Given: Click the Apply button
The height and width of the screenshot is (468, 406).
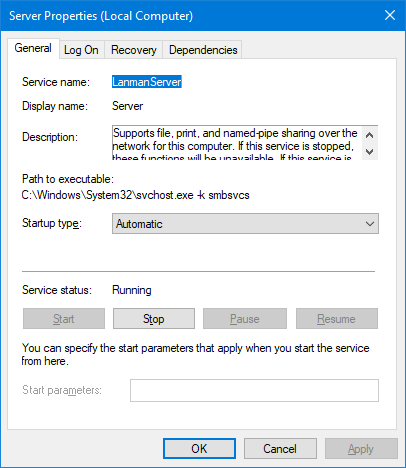Looking at the screenshot, I should tap(361, 449).
